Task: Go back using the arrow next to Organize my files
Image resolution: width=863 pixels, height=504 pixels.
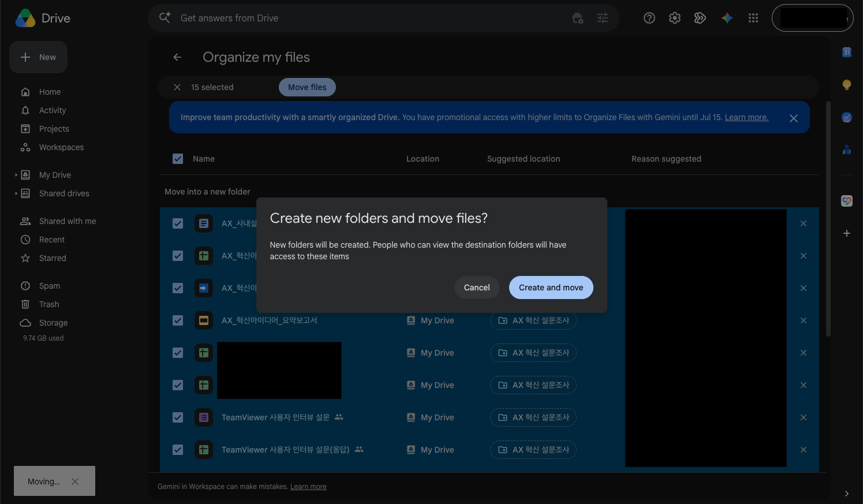Action: (177, 57)
